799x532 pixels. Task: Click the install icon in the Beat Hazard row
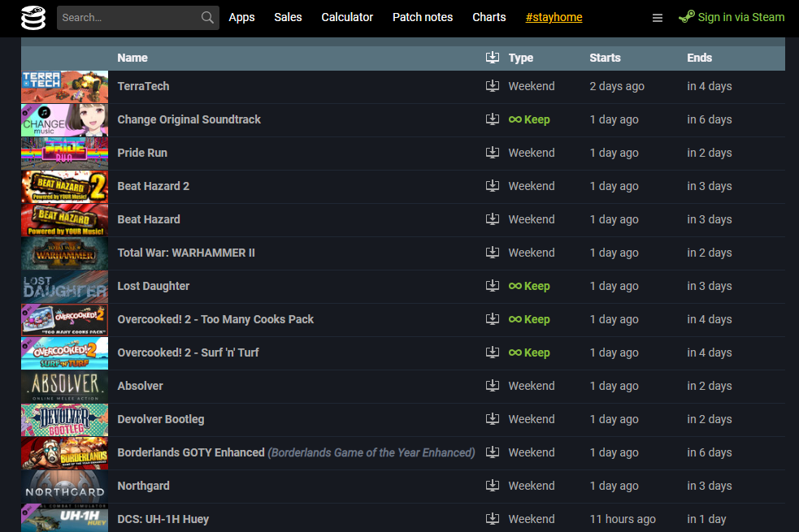pos(493,219)
